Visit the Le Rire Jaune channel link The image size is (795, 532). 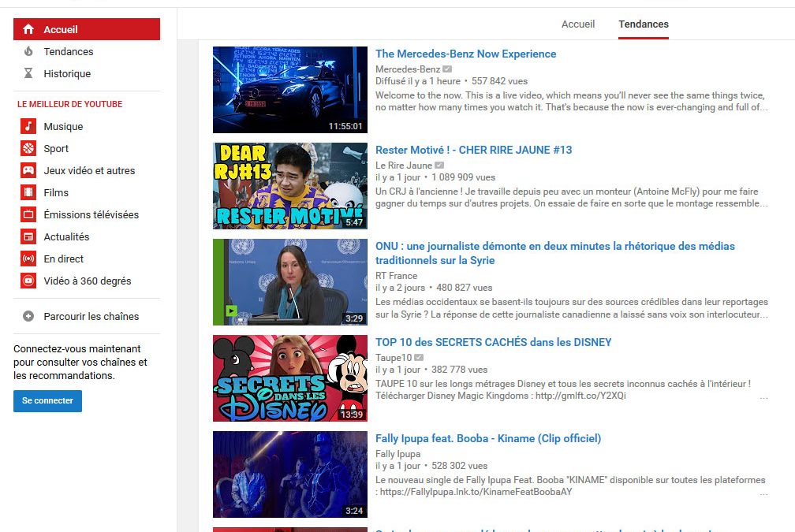pos(404,166)
